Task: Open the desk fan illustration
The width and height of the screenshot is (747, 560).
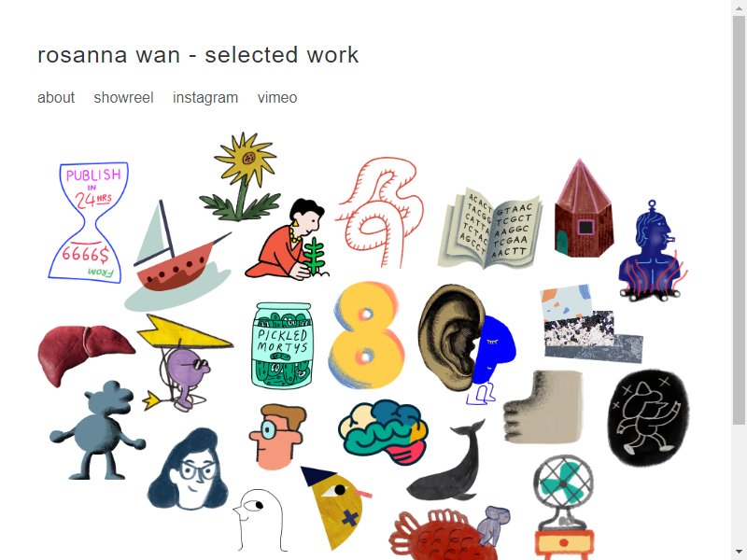Action: [x=564, y=507]
